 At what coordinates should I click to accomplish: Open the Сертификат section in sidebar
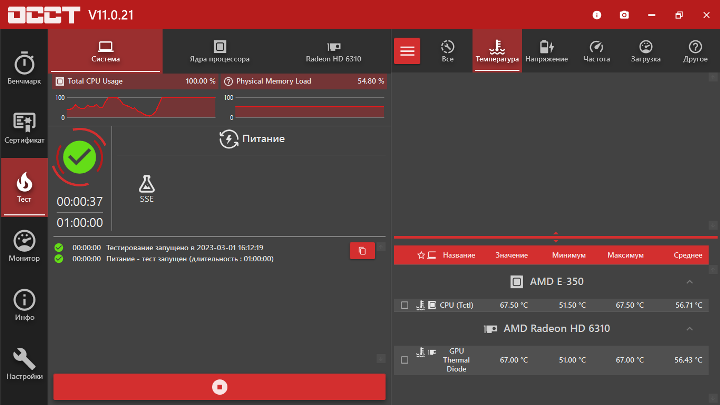(x=24, y=128)
